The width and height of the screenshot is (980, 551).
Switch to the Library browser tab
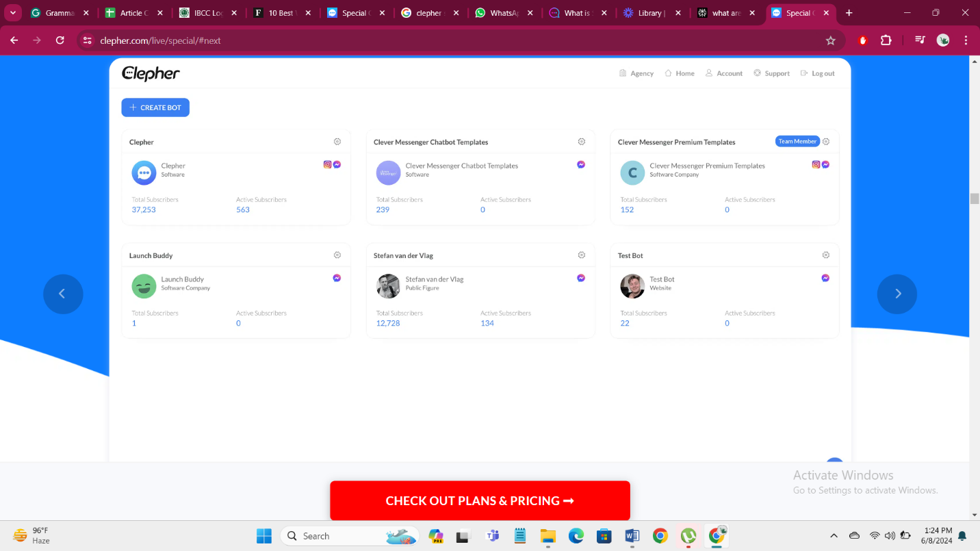tap(653, 13)
